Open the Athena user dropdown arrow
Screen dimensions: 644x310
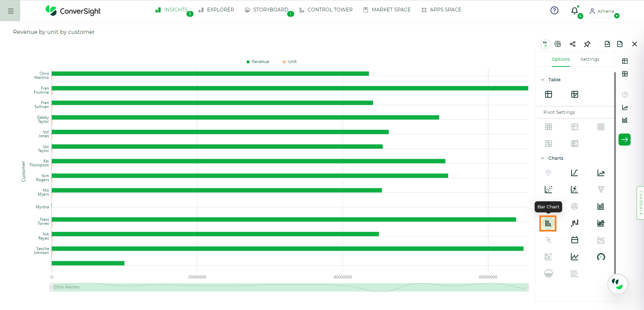(616, 16)
